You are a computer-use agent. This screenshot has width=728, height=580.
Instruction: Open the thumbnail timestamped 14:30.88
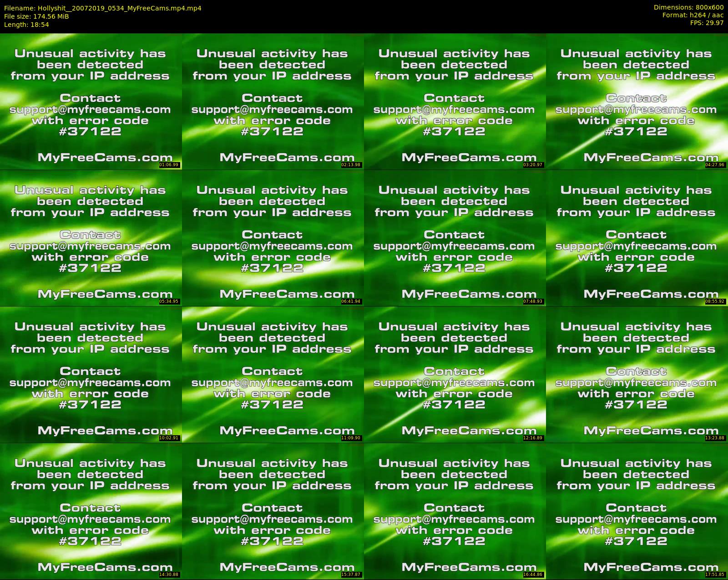[x=91, y=511]
